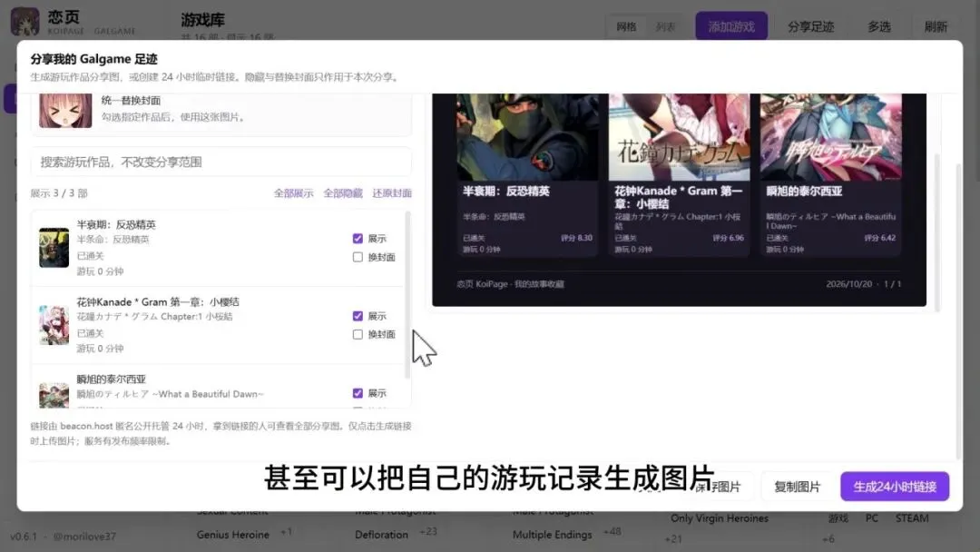This screenshot has height=552, width=980.
Task: Toggle 展示 checkbox for 瞬旭的泰尔西亚
Action: pos(358,393)
